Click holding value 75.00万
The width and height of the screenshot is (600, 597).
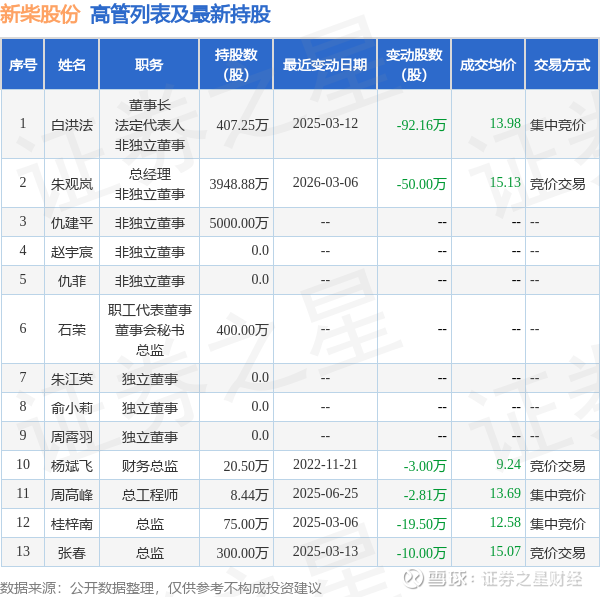[x=246, y=524]
